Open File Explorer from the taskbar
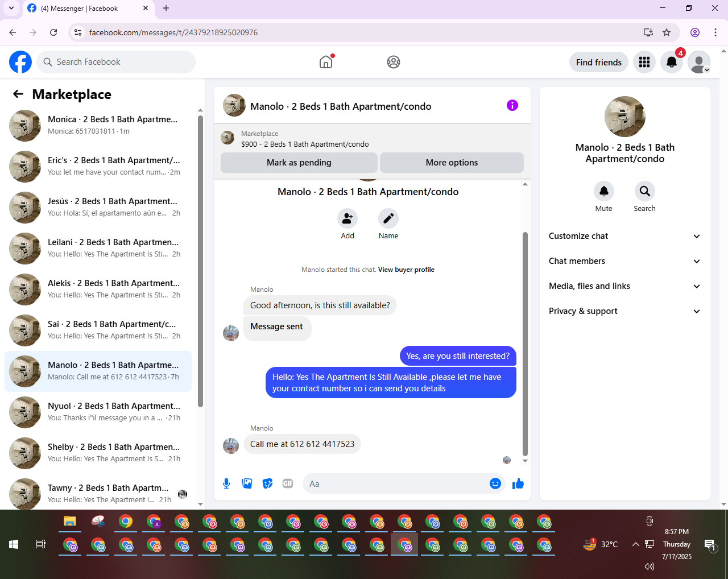 pos(70,521)
